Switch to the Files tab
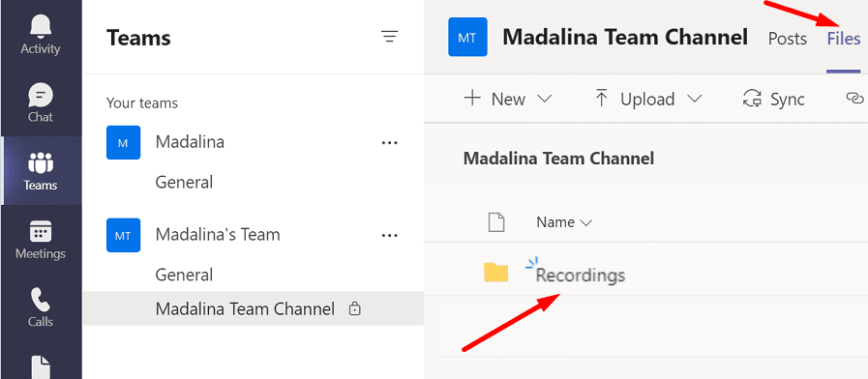The width and height of the screenshot is (868, 379). pyautogui.click(x=844, y=39)
